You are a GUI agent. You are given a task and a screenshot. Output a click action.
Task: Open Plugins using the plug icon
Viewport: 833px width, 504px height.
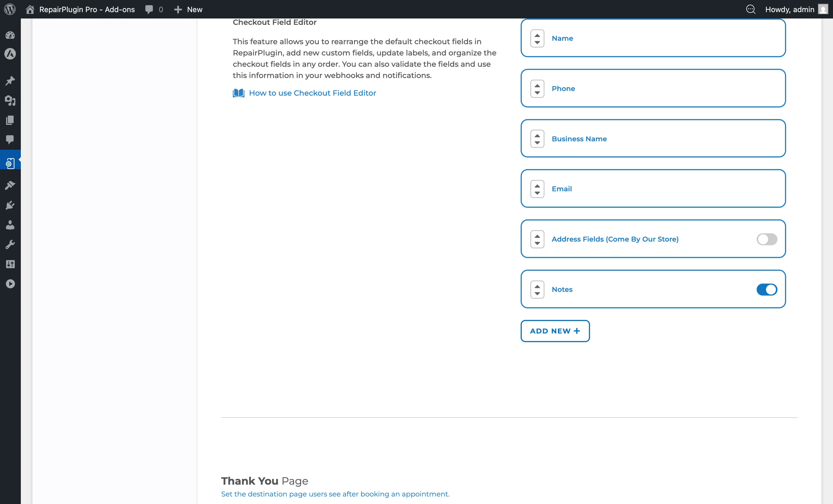10,205
